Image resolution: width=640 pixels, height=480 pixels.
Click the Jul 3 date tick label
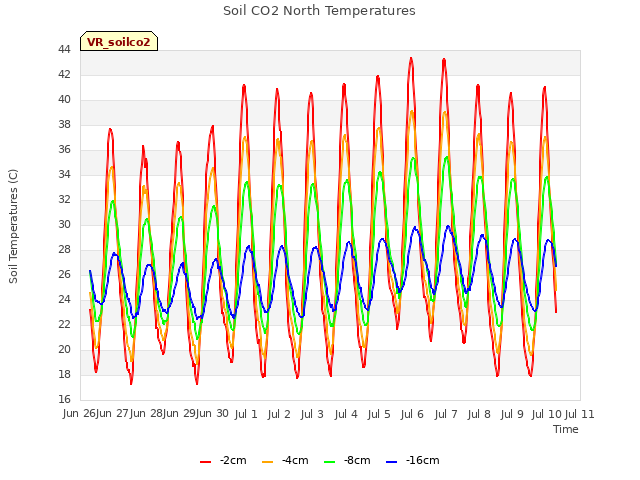point(312,414)
